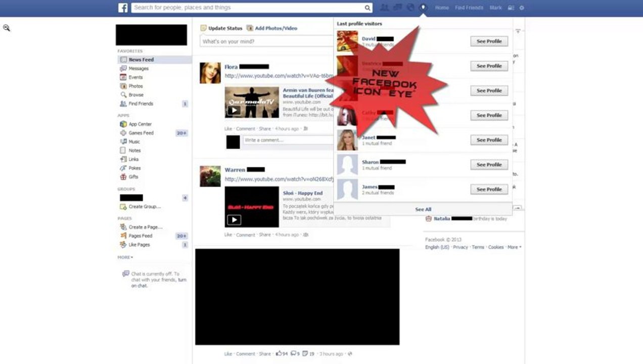This screenshot has width=643, height=364.
Task: Click the What's on your mind box
Action: (x=267, y=41)
